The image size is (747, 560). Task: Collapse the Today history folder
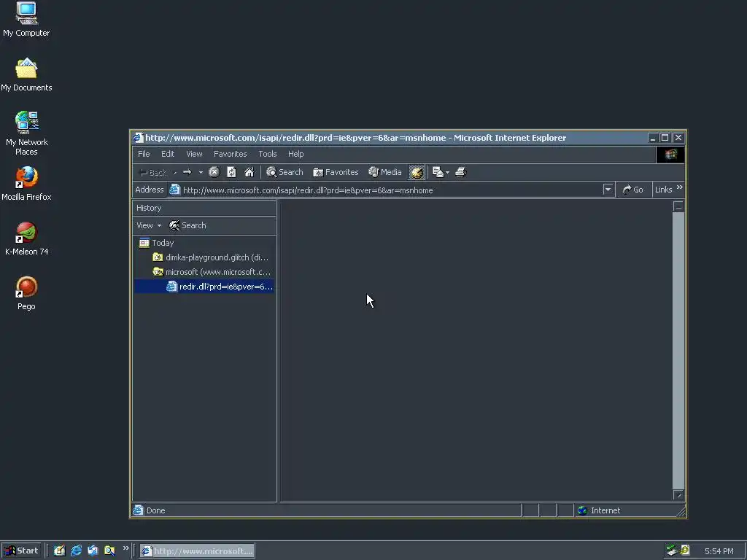pyautogui.click(x=163, y=243)
